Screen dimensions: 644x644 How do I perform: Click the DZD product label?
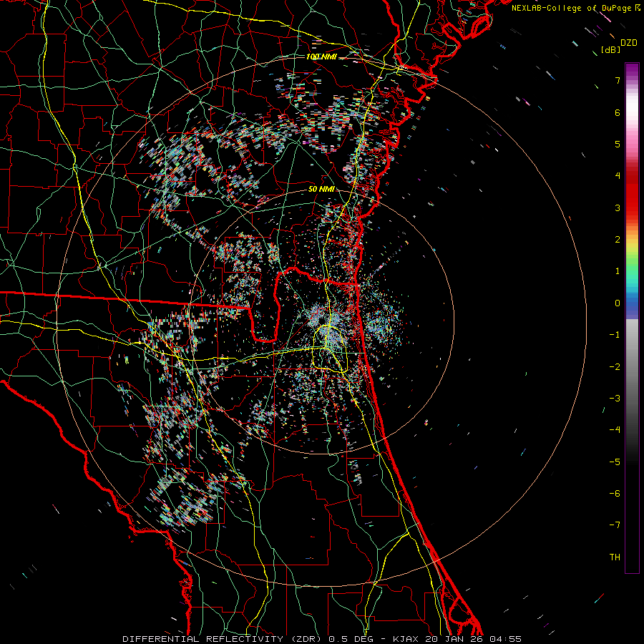click(x=629, y=43)
